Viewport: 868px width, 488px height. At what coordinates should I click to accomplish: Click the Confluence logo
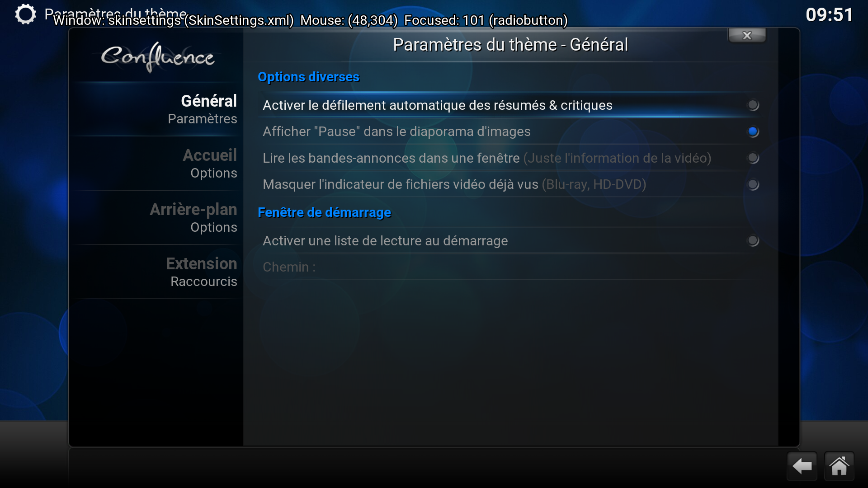pos(157,57)
